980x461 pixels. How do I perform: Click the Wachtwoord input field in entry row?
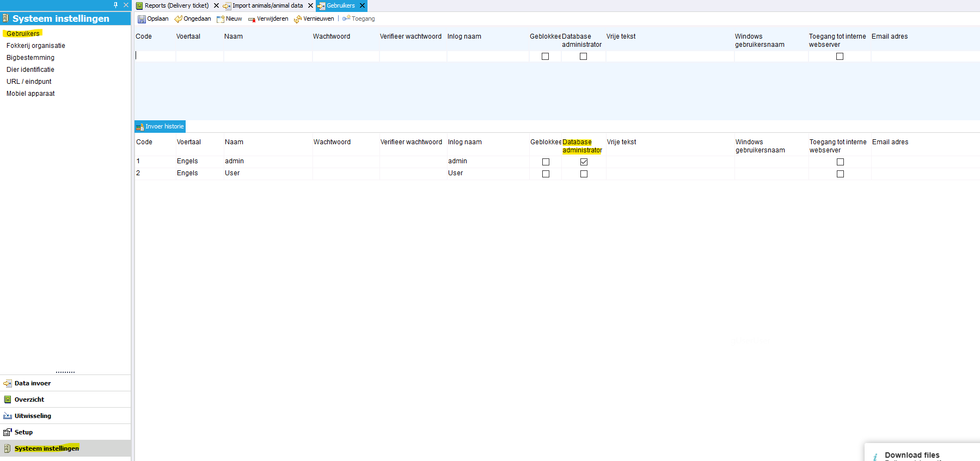click(346, 56)
